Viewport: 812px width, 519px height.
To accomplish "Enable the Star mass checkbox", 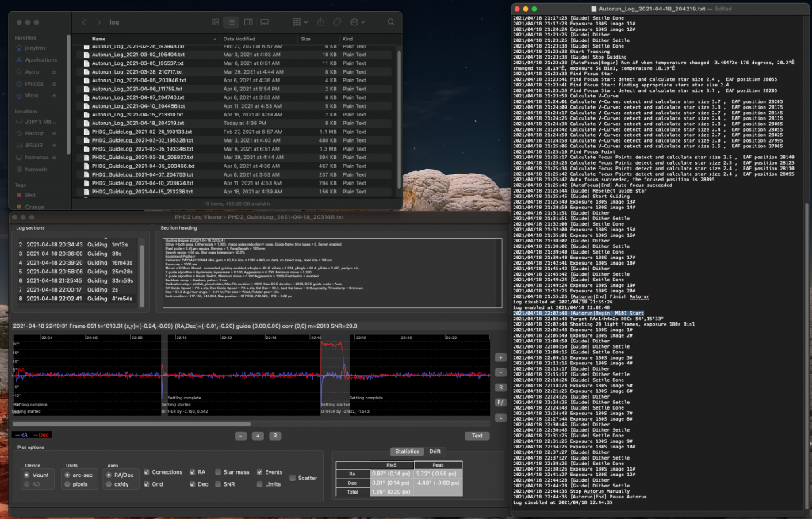I will click(x=218, y=472).
